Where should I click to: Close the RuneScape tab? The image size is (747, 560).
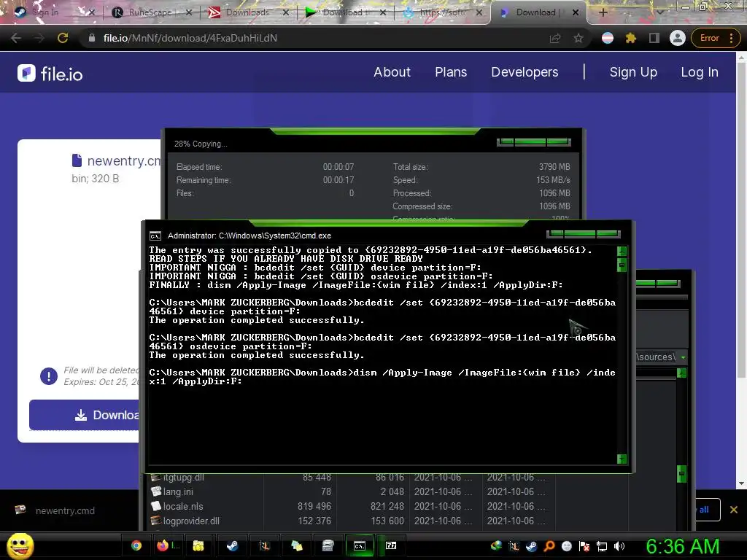click(189, 12)
